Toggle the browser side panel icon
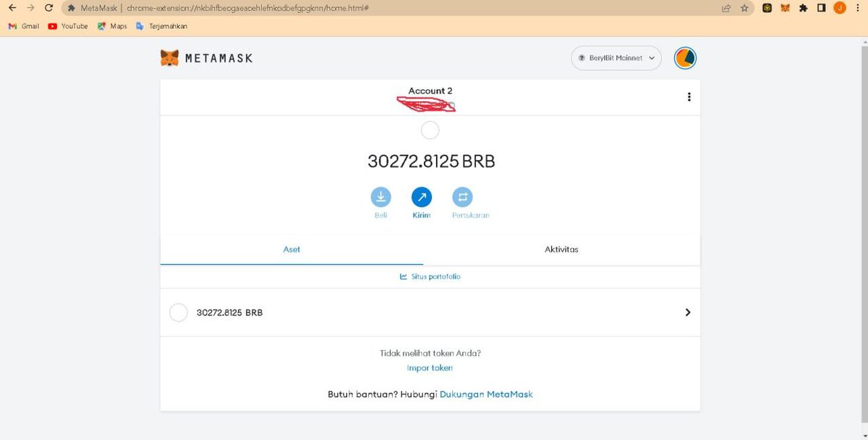The image size is (868, 440). click(x=821, y=8)
